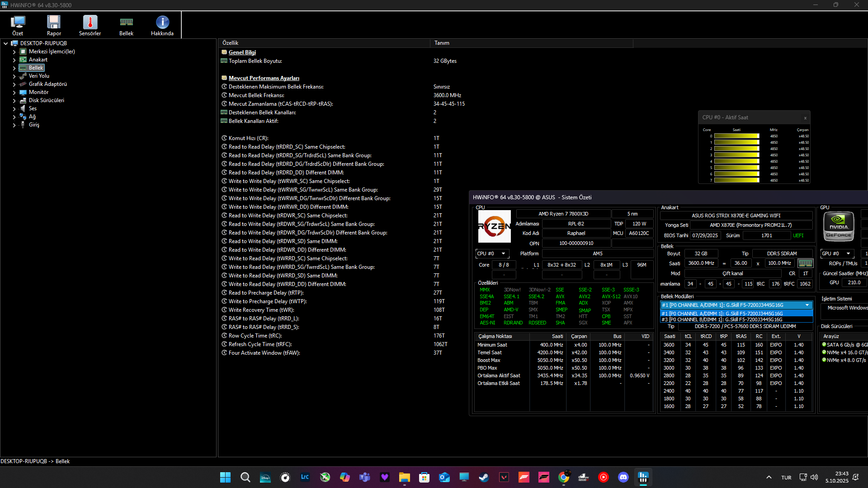Open the CPU #0 selector dropdown

[x=492, y=253]
